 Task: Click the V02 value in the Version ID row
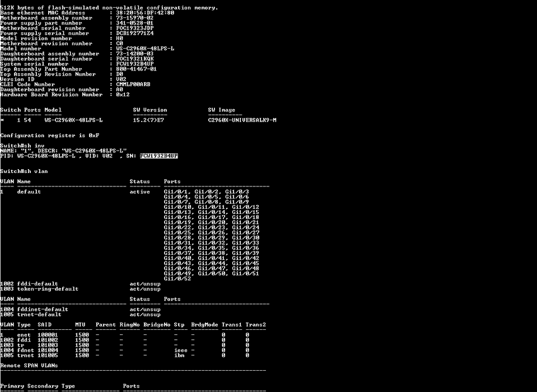pos(121,79)
